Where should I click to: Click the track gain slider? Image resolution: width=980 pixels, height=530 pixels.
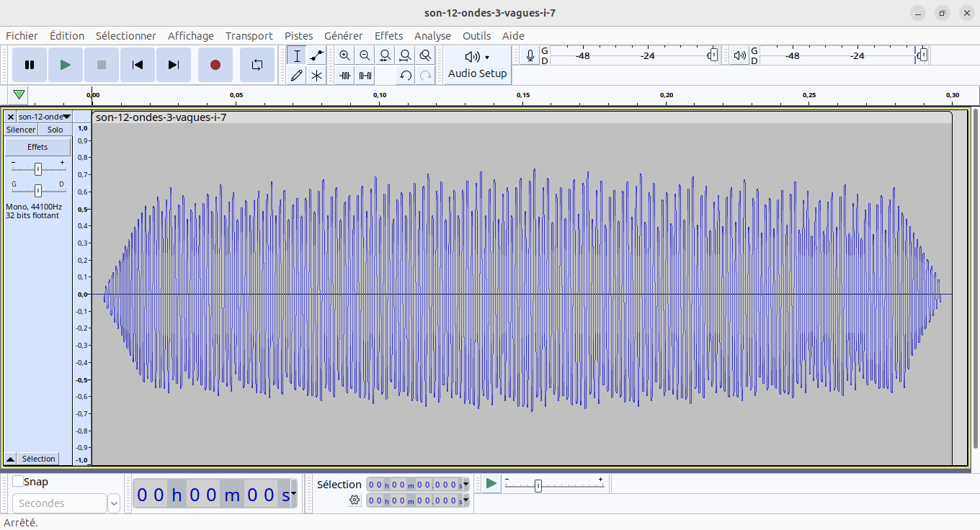(37, 169)
